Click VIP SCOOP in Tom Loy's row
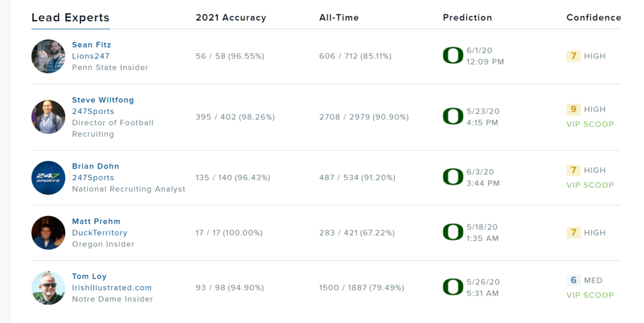 click(590, 295)
